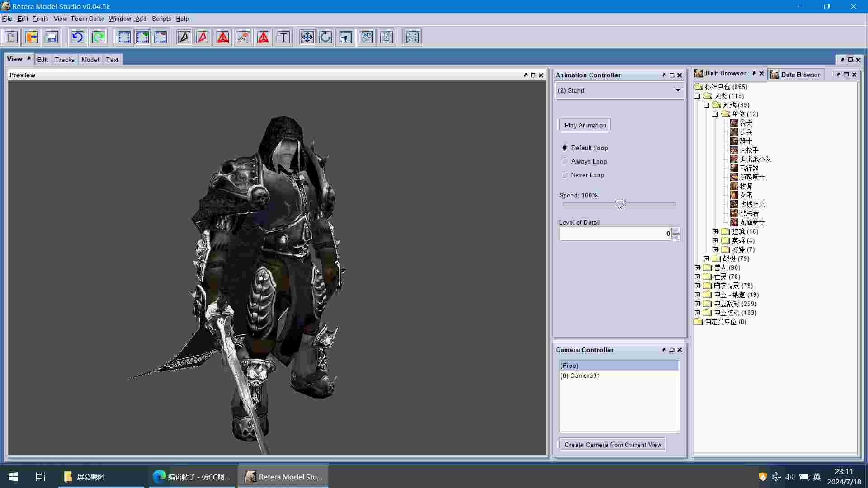The image size is (868, 488).
Task: Switch to the Tracks tab
Action: pyautogui.click(x=65, y=60)
